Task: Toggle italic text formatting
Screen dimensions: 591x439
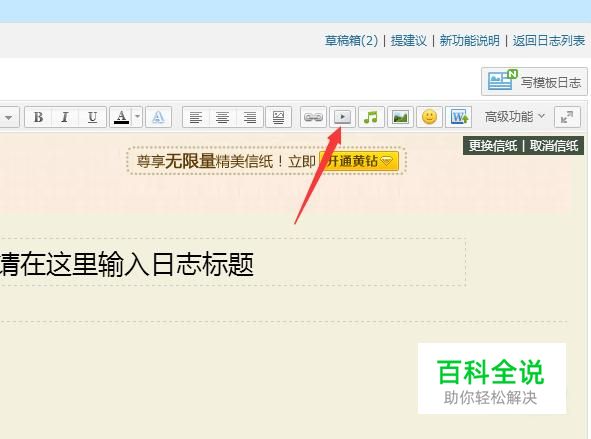Action: pyautogui.click(x=65, y=117)
